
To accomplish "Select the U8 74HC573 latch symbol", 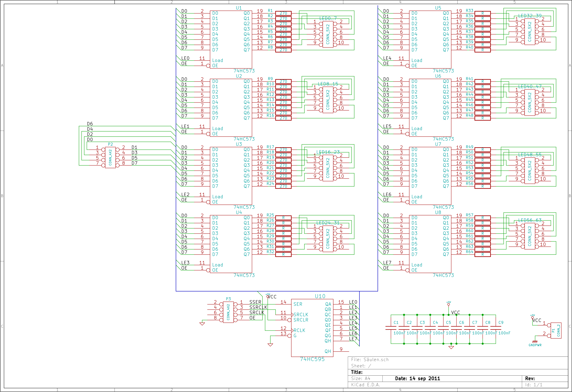I will [x=430, y=244].
